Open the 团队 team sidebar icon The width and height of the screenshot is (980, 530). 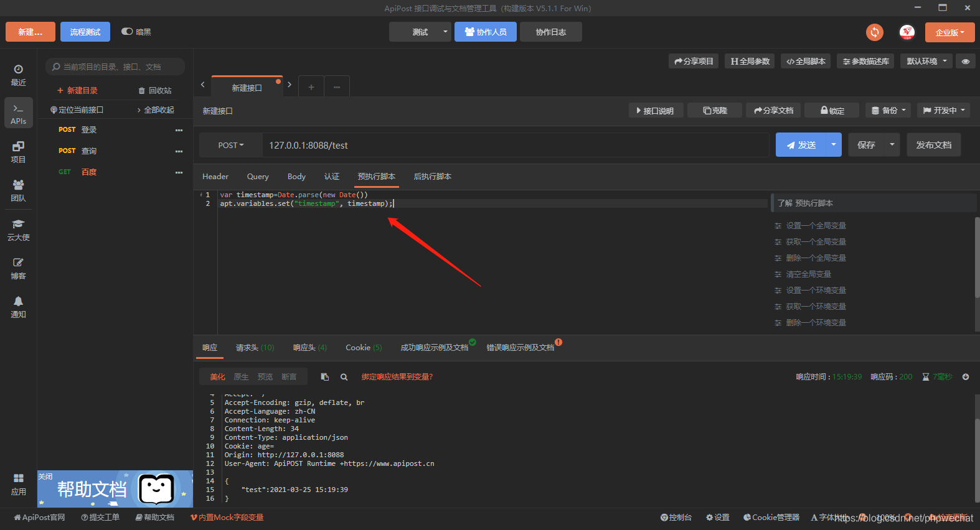18,190
